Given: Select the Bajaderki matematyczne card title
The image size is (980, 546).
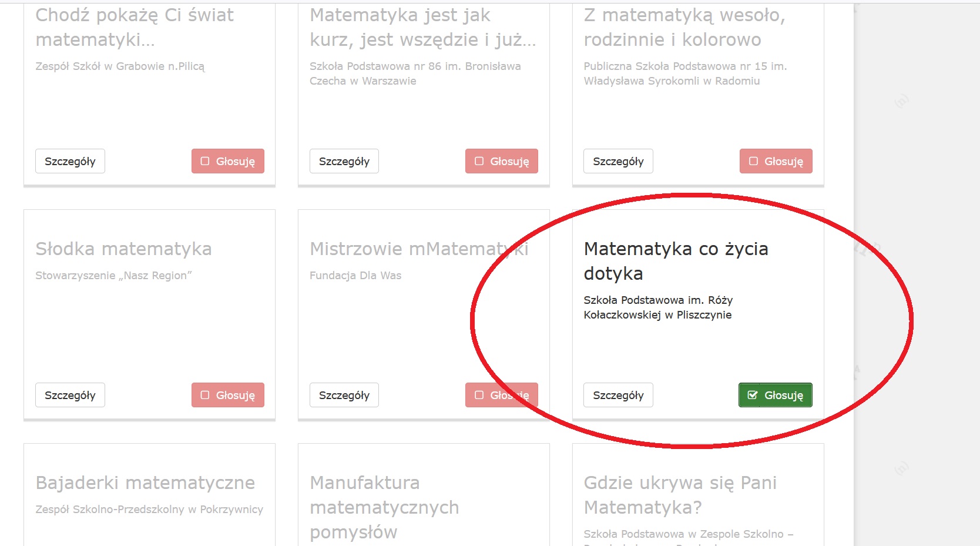Looking at the screenshot, I should click(145, 483).
